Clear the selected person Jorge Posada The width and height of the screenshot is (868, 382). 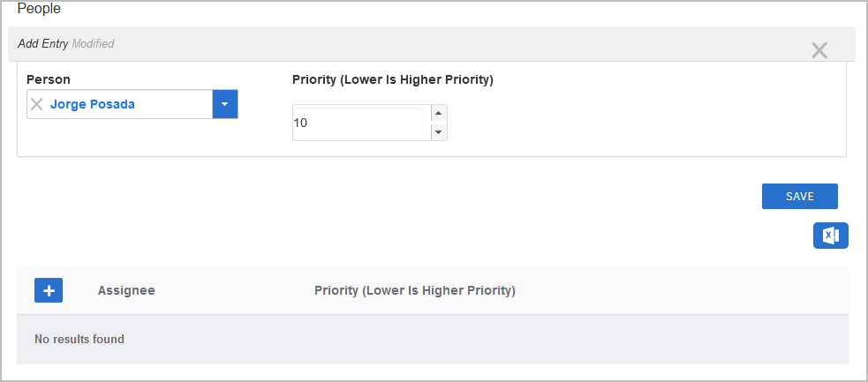[x=37, y=104]
